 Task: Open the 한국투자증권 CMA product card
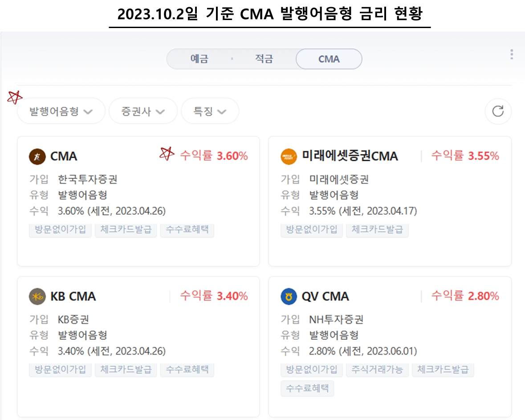[x=138, y=200]
